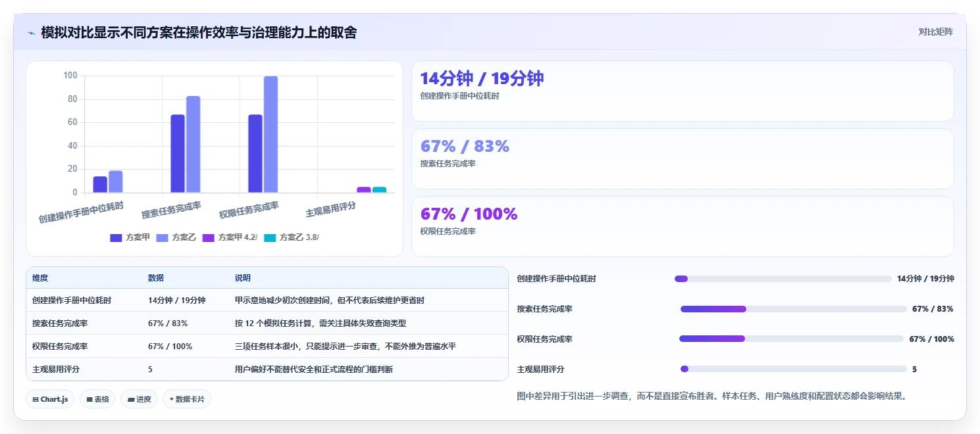
Task: Toggle the 方案乙 3.8/ legend entry
Action: pos(291,237)
